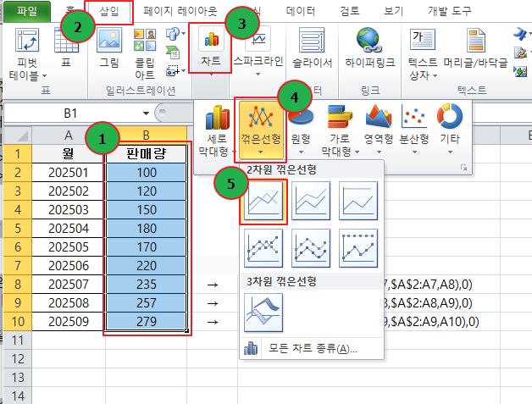Insert a 하이퍼링크
The width and height of the screenshot is (532, 404).
point(370,48)
